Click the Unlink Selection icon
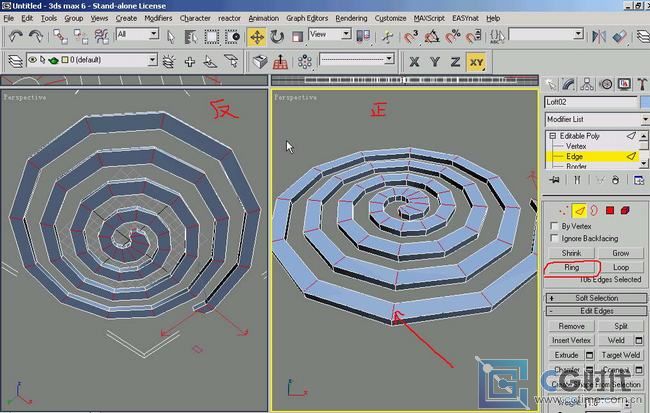The height and width of the screenshot is (413, 650). 81,36
